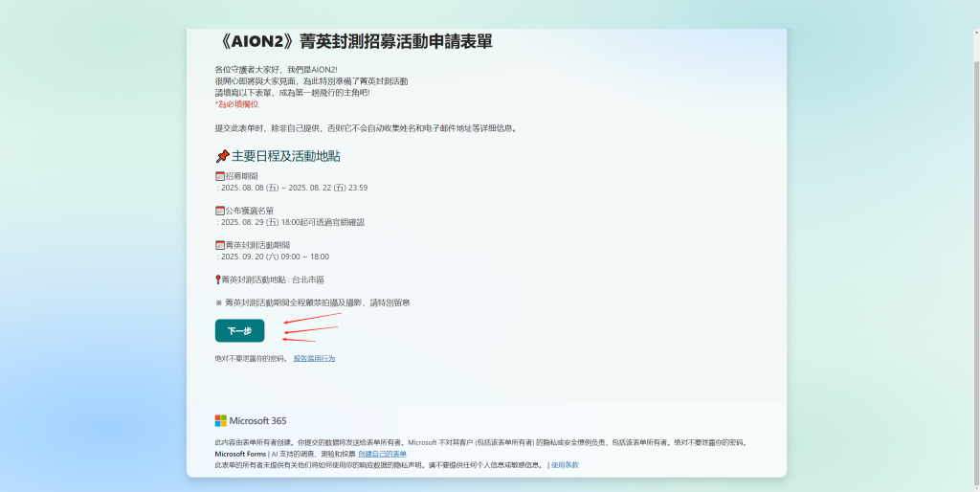Click the Microsoft 365 logo
Image resolution: width=980 pixels, height=492 pixels.
251,421
